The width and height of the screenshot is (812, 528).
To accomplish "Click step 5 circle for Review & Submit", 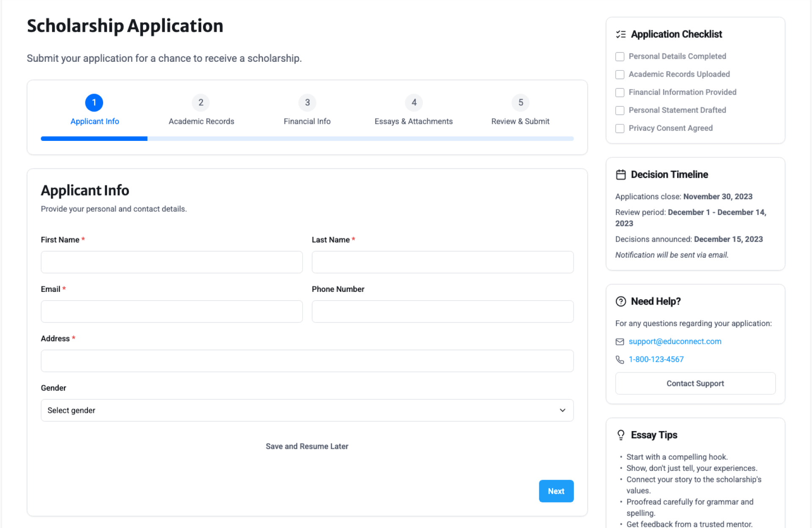I will [520, 102].
